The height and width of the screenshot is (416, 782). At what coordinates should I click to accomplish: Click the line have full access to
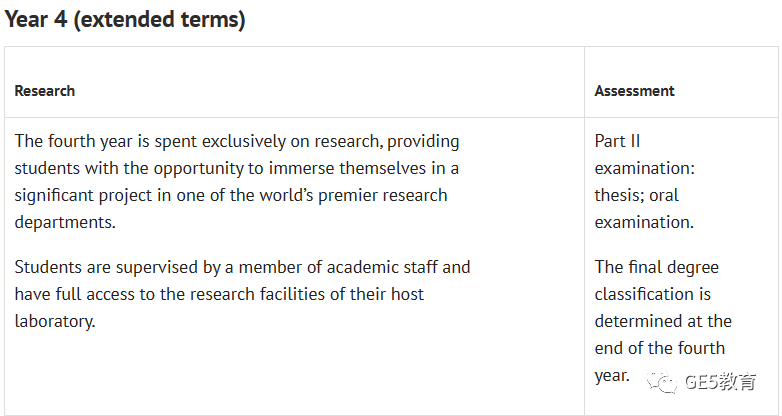219,294
